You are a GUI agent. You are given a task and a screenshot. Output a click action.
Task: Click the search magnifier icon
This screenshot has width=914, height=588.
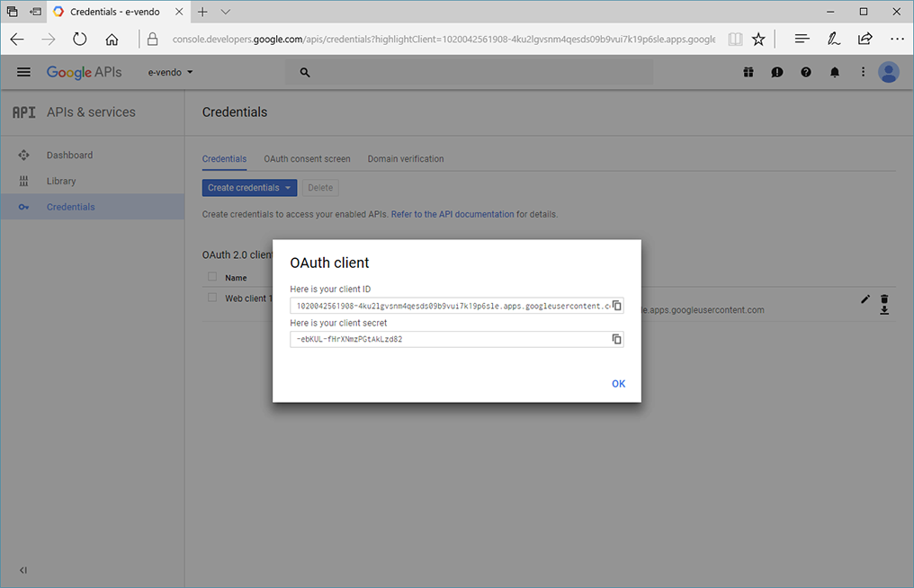coord(305,72)
